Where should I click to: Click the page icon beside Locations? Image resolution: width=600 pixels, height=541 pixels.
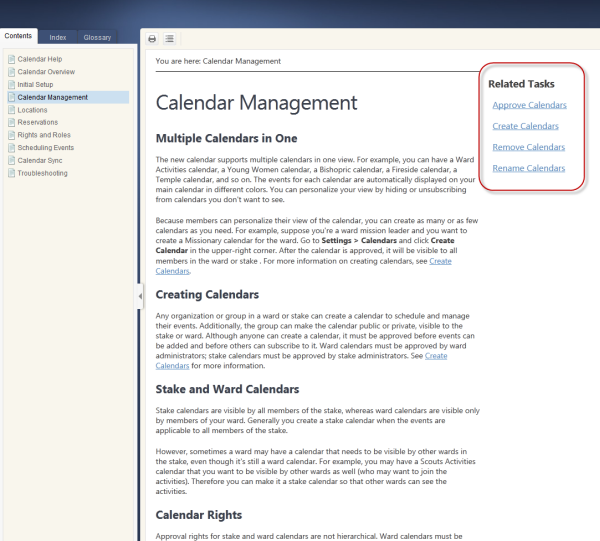click(11, 110)
